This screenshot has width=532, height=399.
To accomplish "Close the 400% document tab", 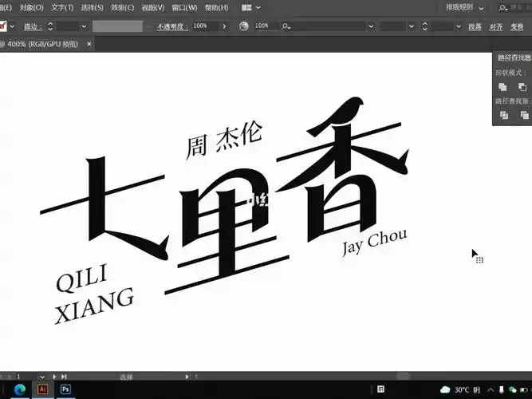I will (x=89, y=44).
